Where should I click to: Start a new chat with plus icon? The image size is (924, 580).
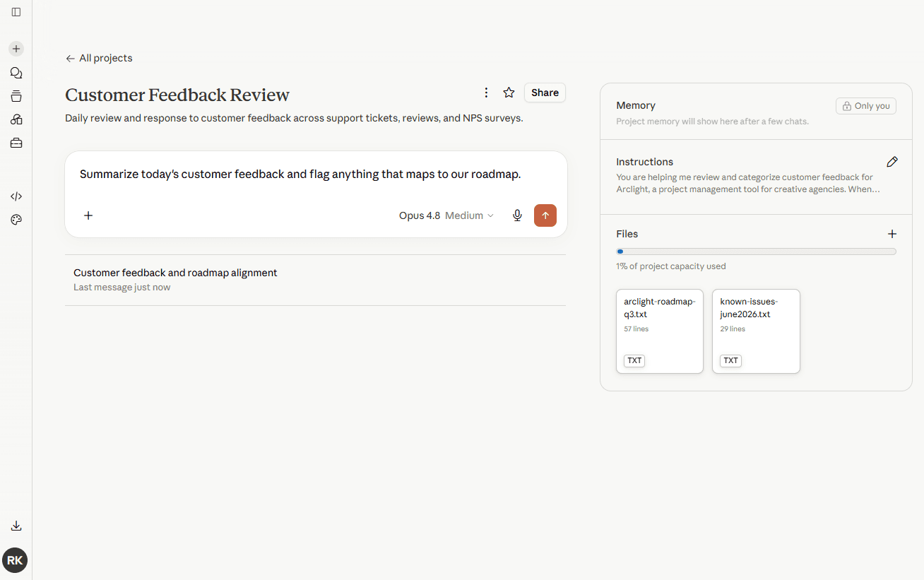(x=16, y=49)
